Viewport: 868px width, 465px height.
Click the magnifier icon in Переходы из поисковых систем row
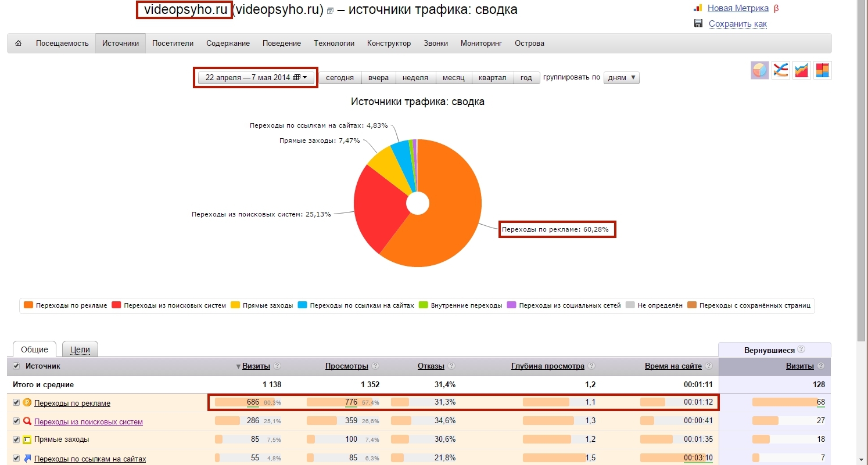27,421
